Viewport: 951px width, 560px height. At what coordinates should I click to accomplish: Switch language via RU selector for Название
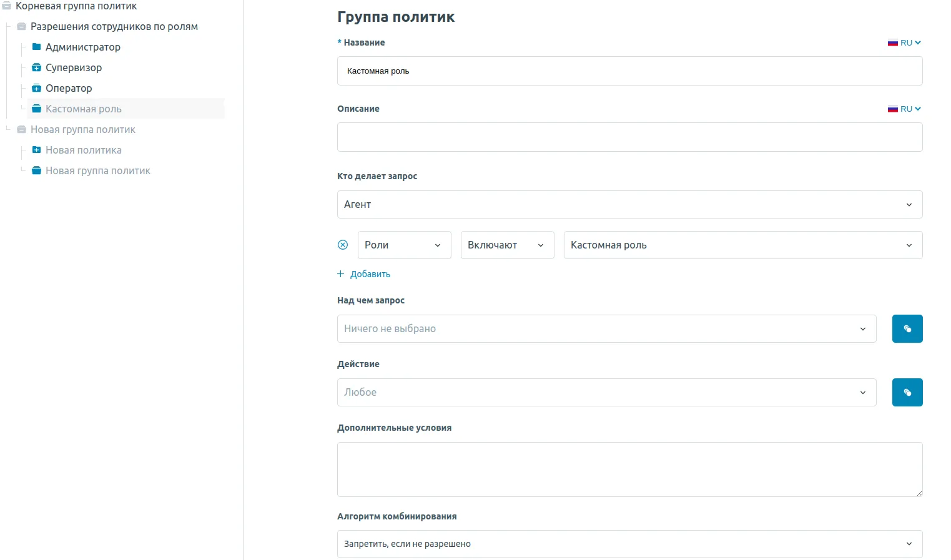tap(904, 42)
